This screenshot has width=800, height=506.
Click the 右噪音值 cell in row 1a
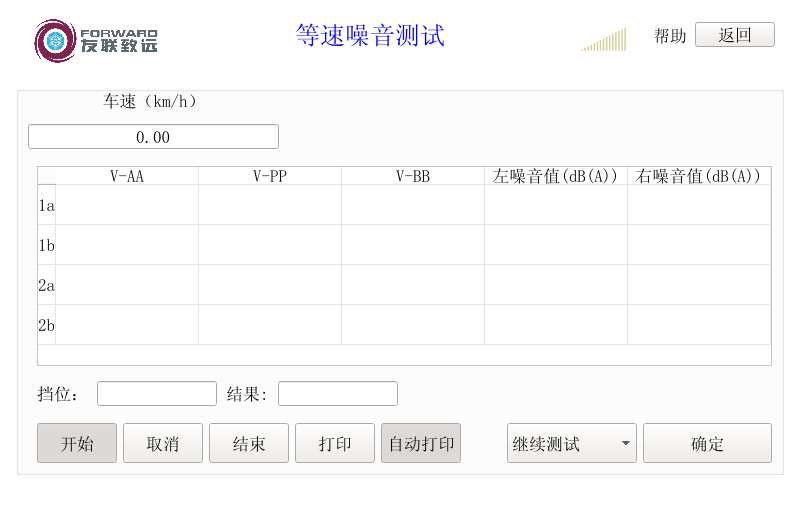[x=698, y=205]
